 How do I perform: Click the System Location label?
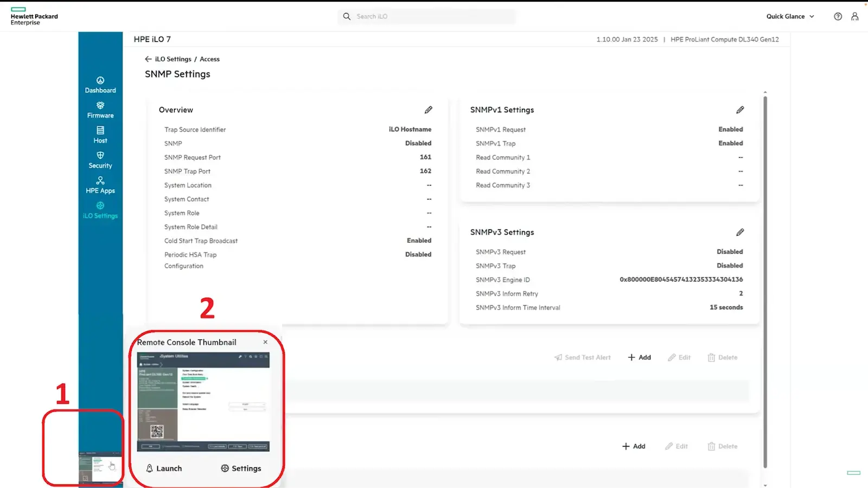(x=188, y=185)
